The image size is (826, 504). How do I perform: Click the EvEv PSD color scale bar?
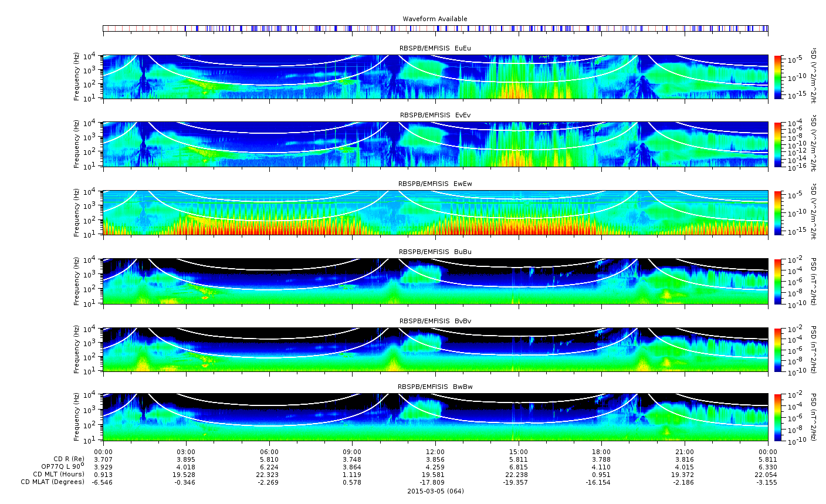pyautogui.click(x=778, y=144)
